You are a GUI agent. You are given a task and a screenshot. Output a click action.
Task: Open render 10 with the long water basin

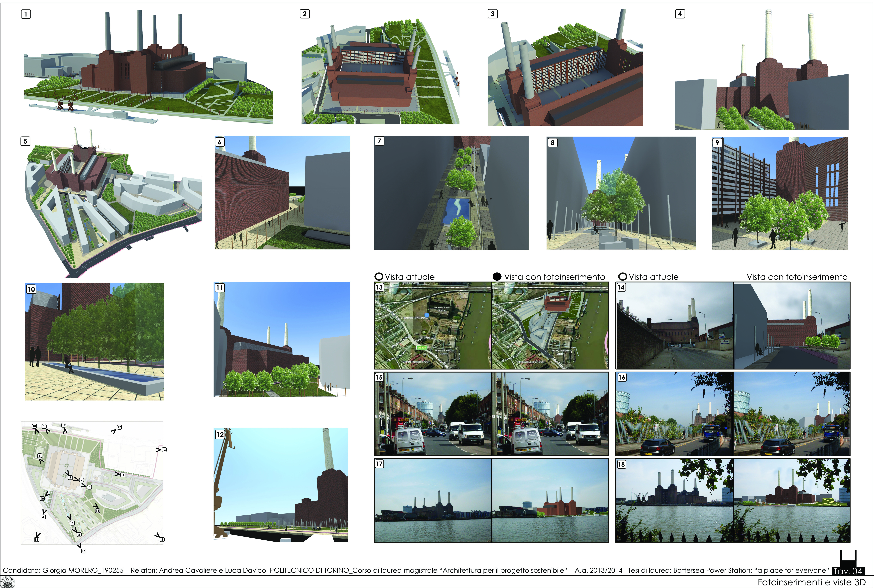(x=95, y=342)
